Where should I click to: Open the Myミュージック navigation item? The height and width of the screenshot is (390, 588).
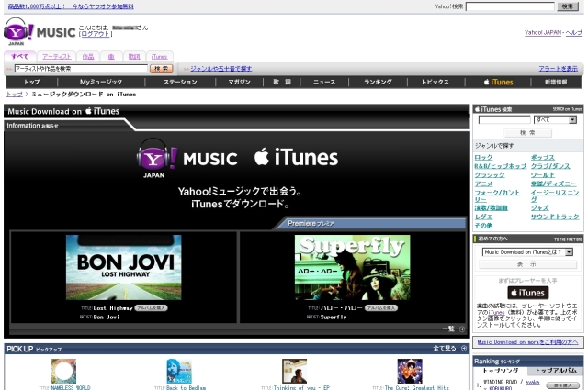tap(101, 82)
